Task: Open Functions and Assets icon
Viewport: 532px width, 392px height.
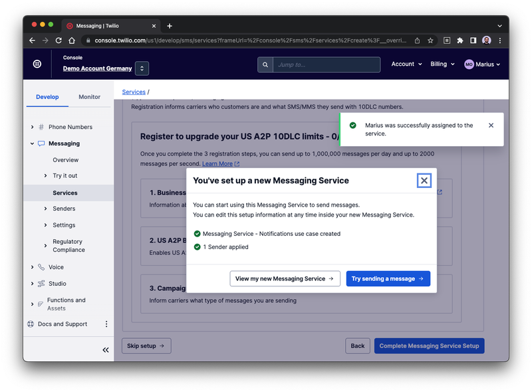Action: [x=40, y=303]
